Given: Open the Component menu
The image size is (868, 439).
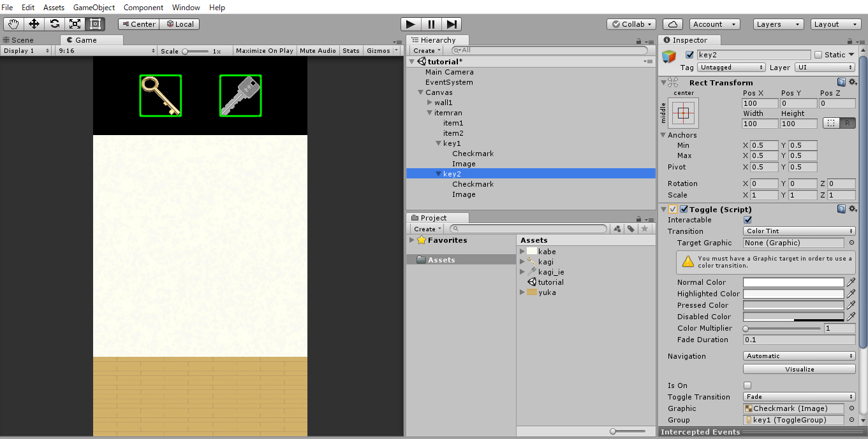Looking at the screenshot, I should click(x=143, y=8).
